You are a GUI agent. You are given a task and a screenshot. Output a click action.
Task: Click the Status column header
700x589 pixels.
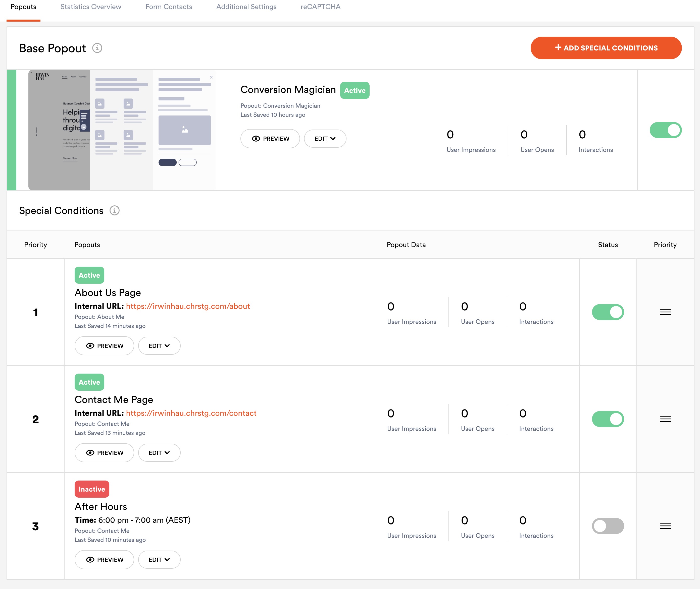(608, 245)
